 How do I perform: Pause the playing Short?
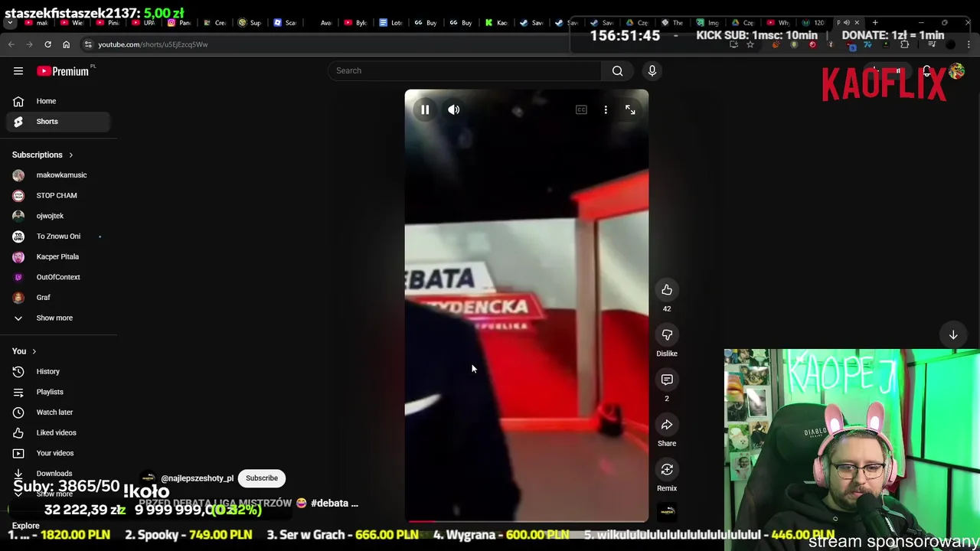[x=425, y=109]
